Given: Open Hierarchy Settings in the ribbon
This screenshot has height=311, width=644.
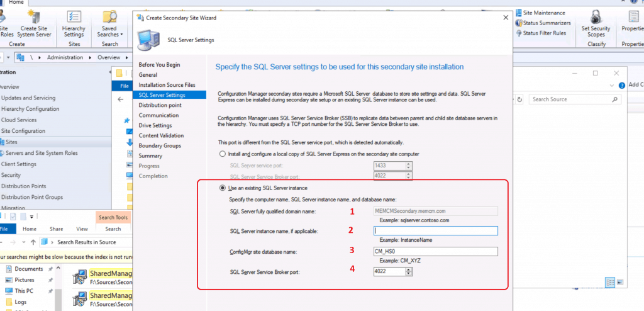Looking at the screenshot, I should pyautogui.click(x=74, y=24).
